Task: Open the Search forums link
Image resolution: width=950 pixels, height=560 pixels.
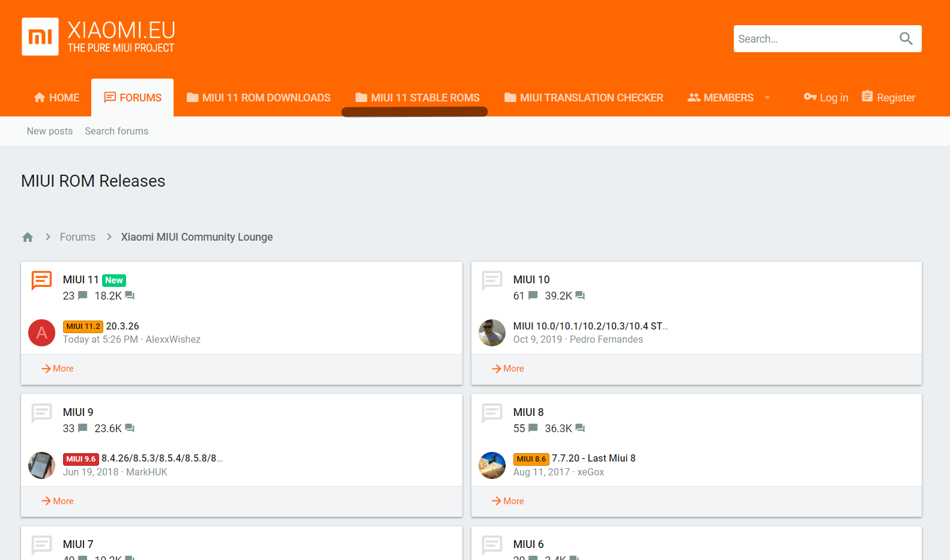Action: [x=116, y=131]
